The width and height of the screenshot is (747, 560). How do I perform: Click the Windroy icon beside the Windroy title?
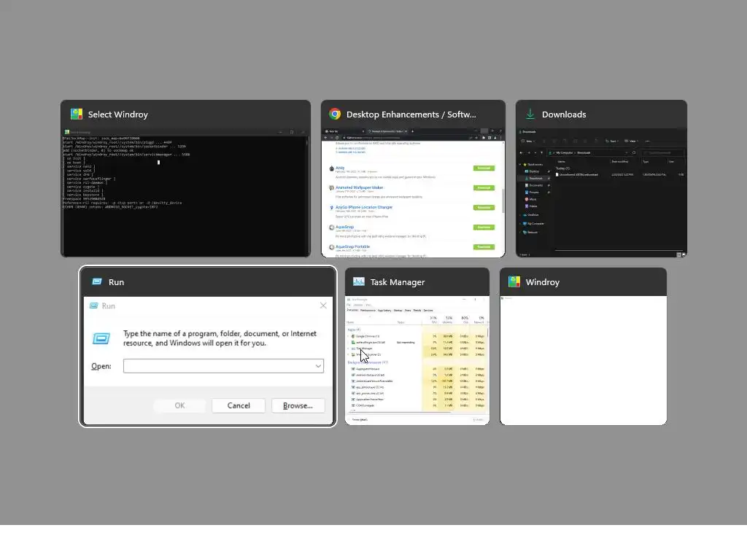coord(514,281)
